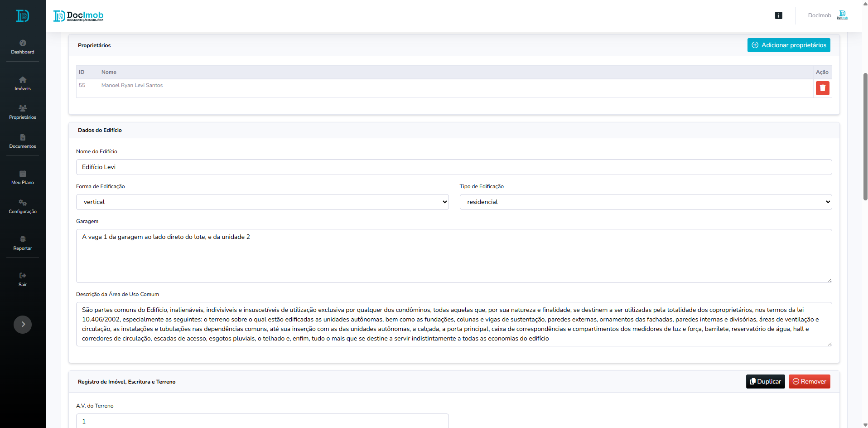
Task: Expand the sidebar with arrow button
Action: 23,324
